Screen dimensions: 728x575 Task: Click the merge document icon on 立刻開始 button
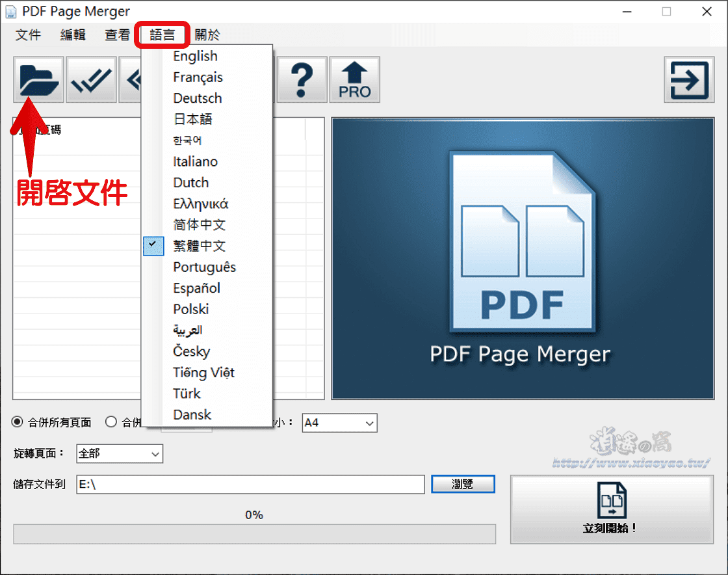click(x=612, y=500)
